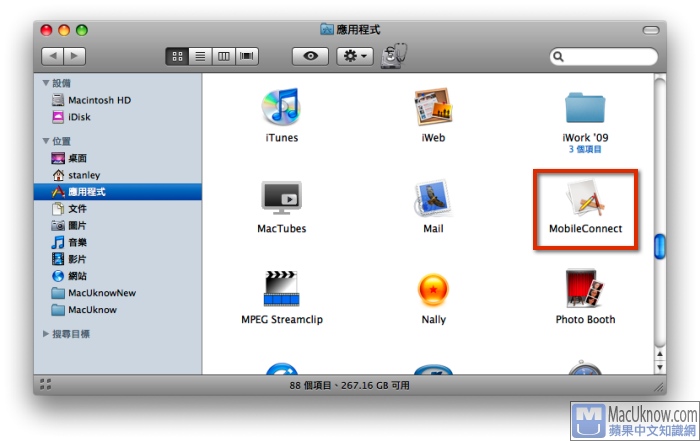
Task: Select the MacTubes app icon
Action: click(281, 198)
